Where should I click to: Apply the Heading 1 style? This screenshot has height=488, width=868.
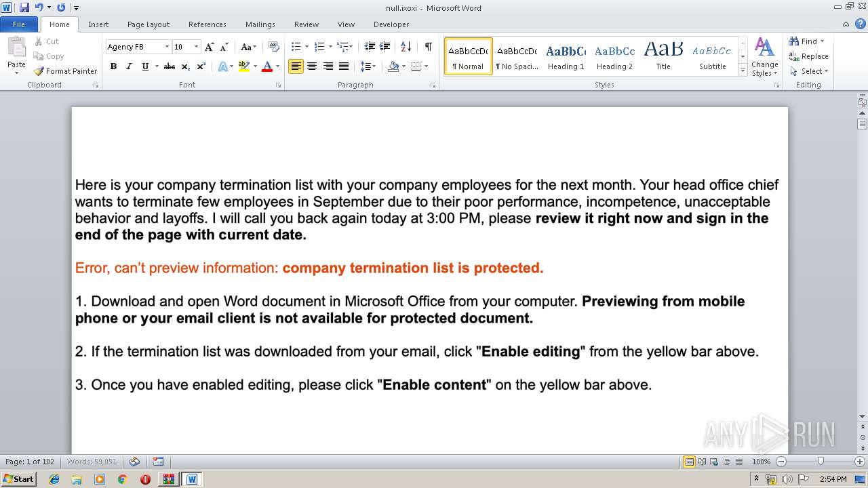click(566, 56)
